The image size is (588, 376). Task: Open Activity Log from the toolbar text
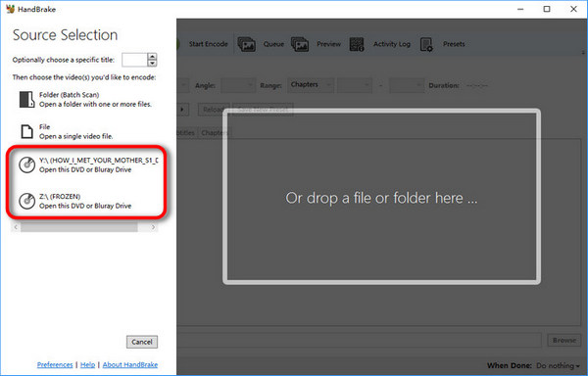392,44
